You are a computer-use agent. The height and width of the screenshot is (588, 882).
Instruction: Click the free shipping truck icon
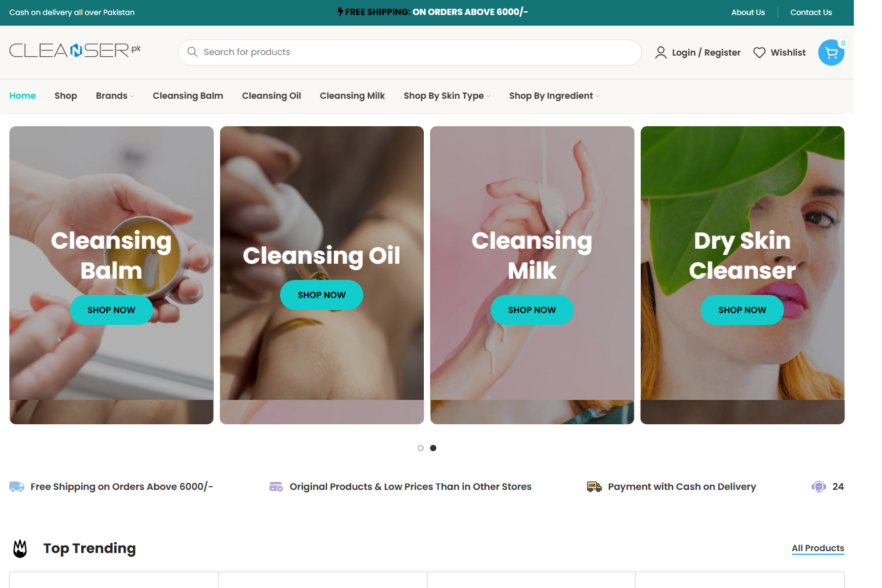point(17,487)
